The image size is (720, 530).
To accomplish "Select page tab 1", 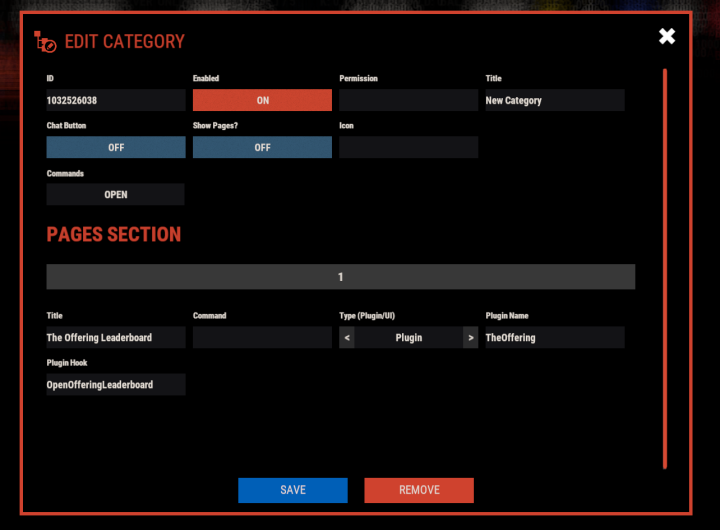I will (x=340, y=277).
